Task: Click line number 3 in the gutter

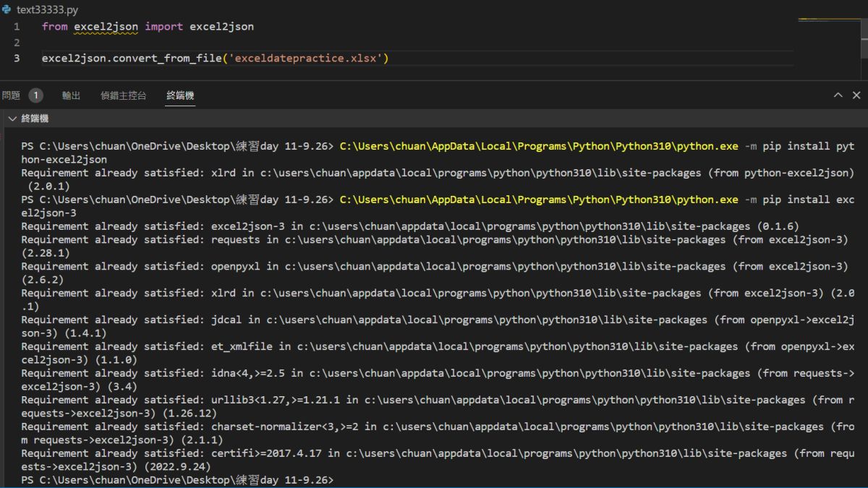Action: click(17, 59)
